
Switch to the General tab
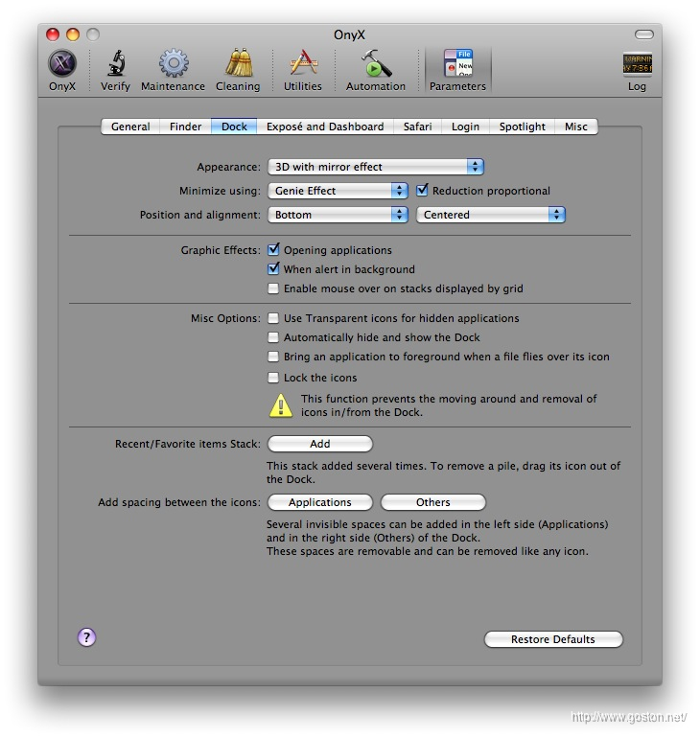pos(130,127)
